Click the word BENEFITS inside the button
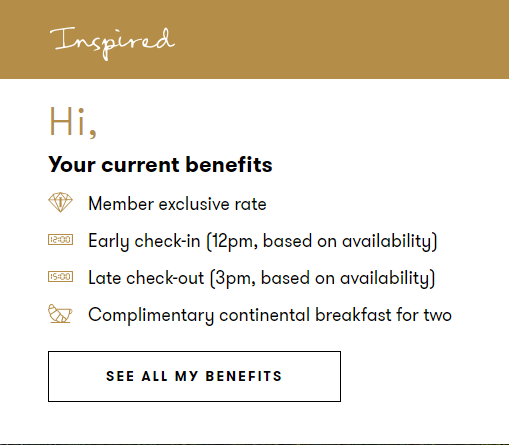This screenshot has width=509, height=445. pos(244,376)
